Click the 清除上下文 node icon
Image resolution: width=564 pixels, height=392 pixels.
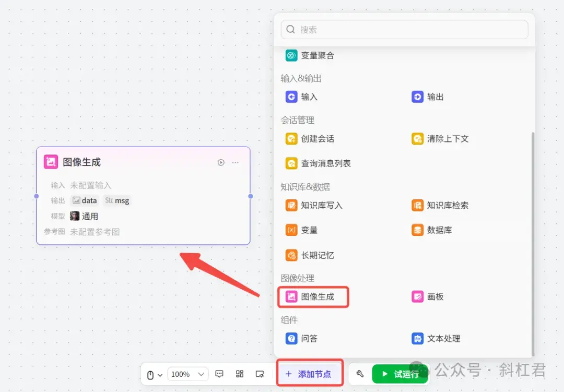pos(417,138)
